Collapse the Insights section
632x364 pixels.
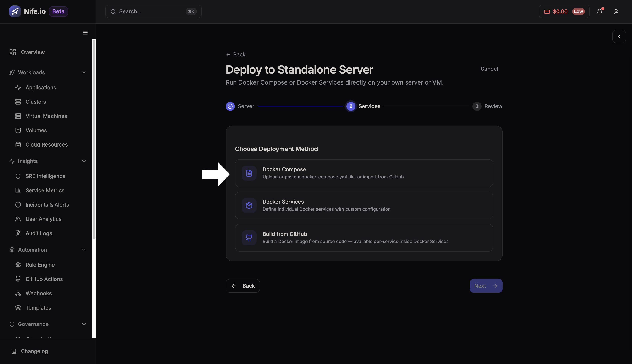click(84, 161)
